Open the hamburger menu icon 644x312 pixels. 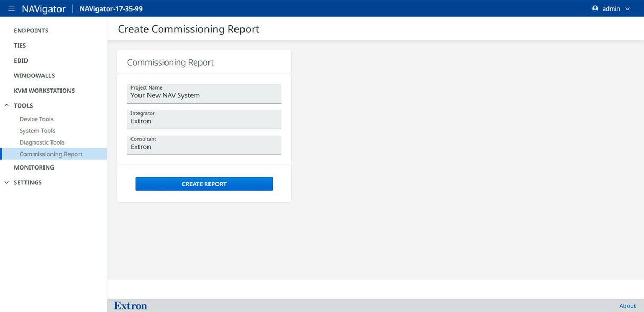[12, 8]
